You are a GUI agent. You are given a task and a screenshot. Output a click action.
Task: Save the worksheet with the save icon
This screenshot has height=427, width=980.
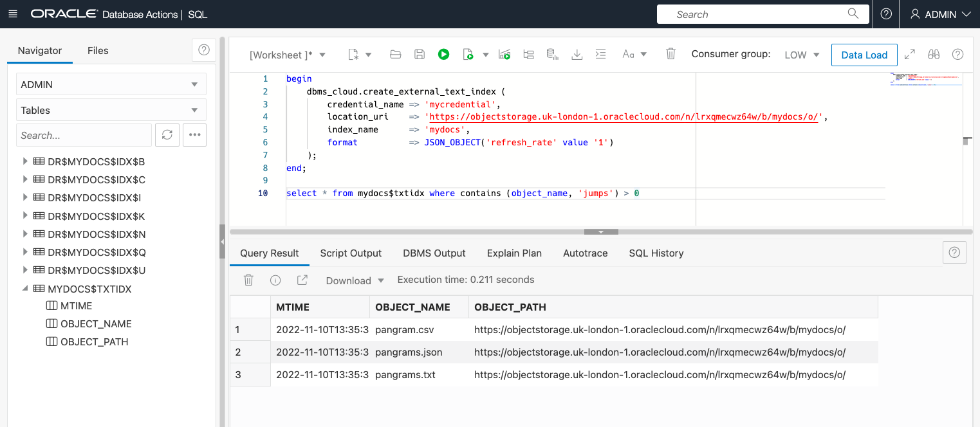click(420, 54)
